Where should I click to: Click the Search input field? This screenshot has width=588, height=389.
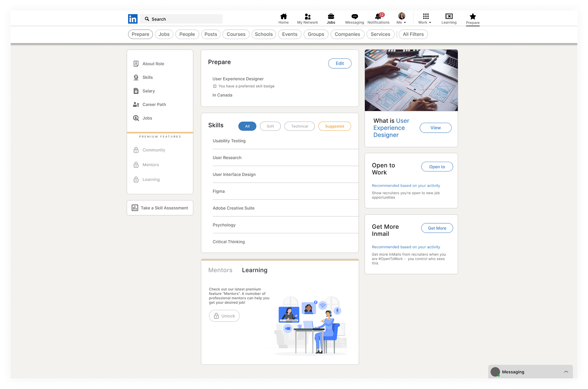point(184,19)
